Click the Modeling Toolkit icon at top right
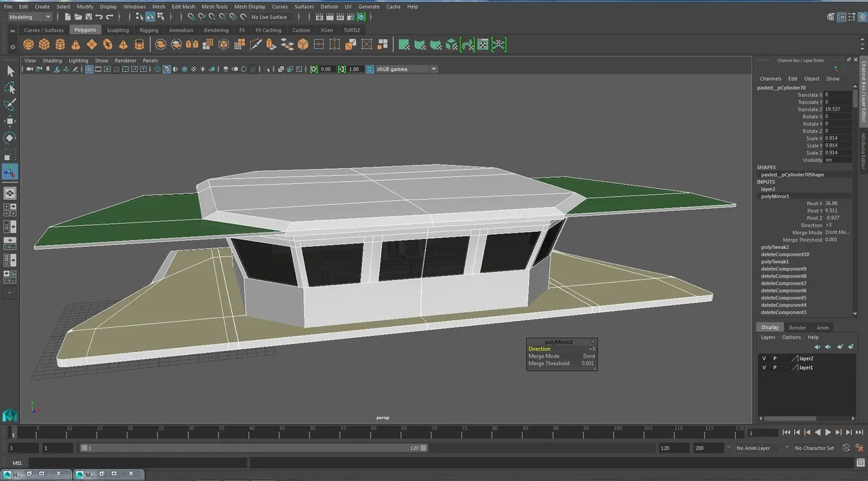This screenshot has height=481, width=868. pos(831,17)
